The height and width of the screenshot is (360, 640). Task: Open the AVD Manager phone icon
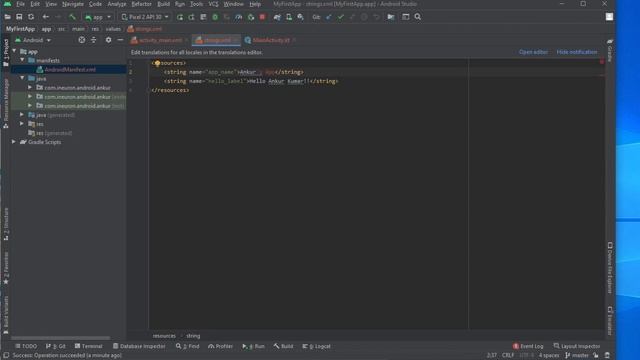click(x=289, y=17)
